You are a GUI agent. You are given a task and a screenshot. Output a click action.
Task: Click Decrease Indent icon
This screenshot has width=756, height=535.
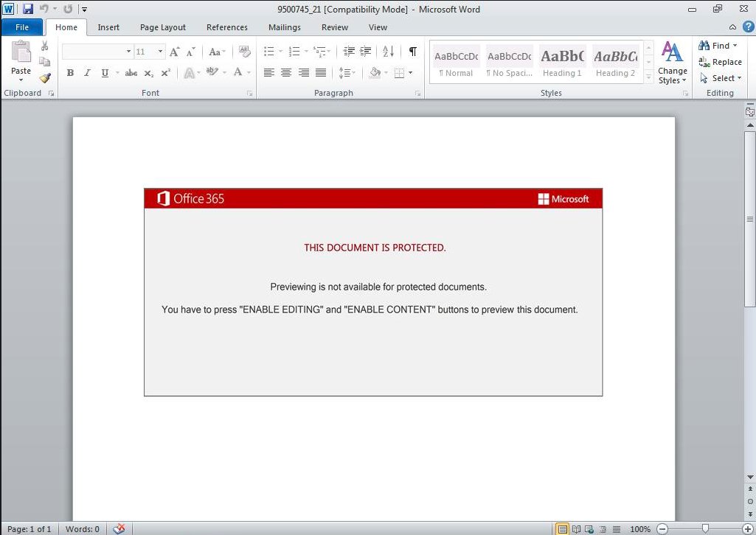click(349, 51)
